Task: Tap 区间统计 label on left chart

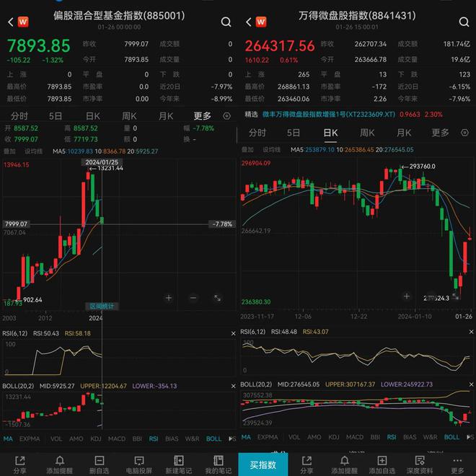Action: pyautogui.click(x=102, y=307)
